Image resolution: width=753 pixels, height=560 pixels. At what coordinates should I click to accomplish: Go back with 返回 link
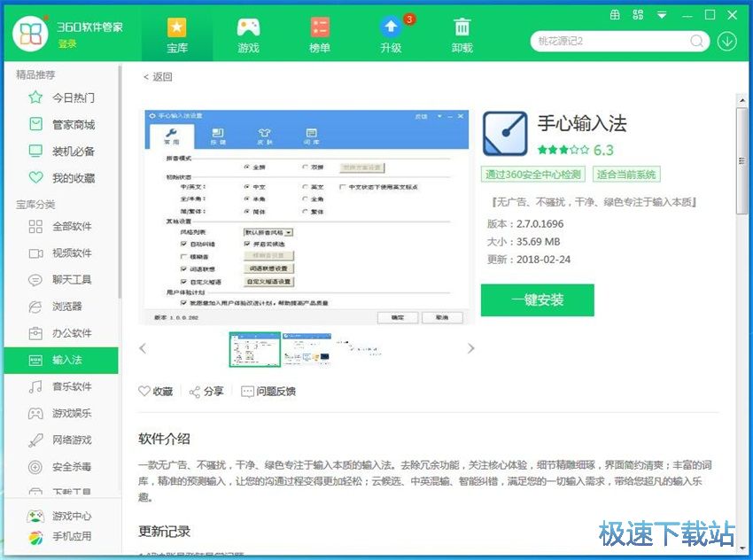[x=158, y=77]
